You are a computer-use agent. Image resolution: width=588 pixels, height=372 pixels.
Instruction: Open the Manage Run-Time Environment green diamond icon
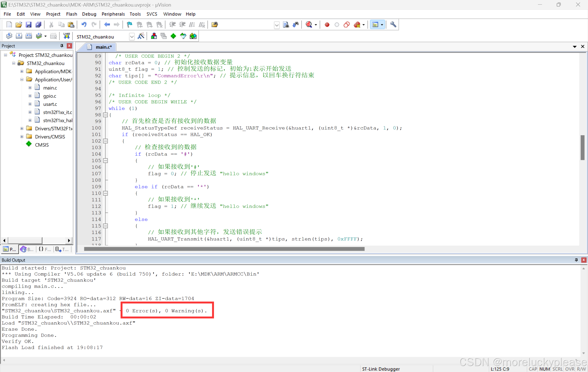pos(173,36)
